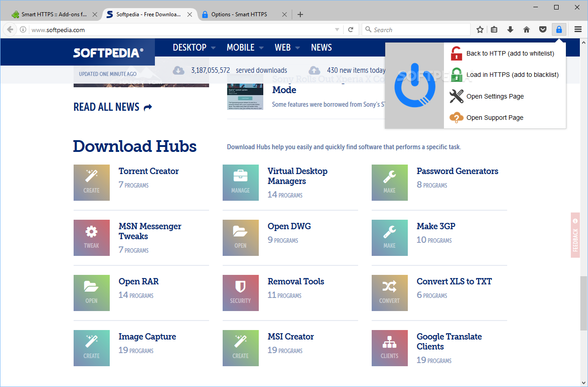Open the NEWS section link
Image resolution: width=588 pixels, height=387 pixels.
pos(322,47)
